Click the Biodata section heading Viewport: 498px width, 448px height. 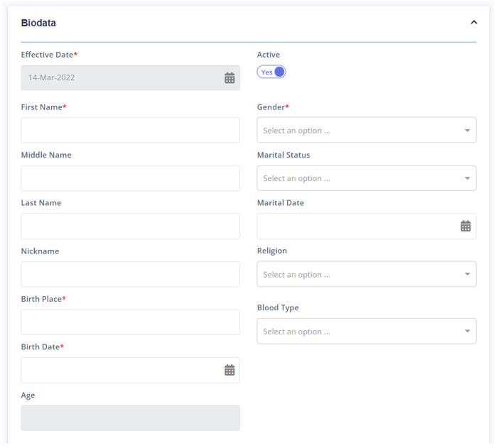tap(38, 23)
